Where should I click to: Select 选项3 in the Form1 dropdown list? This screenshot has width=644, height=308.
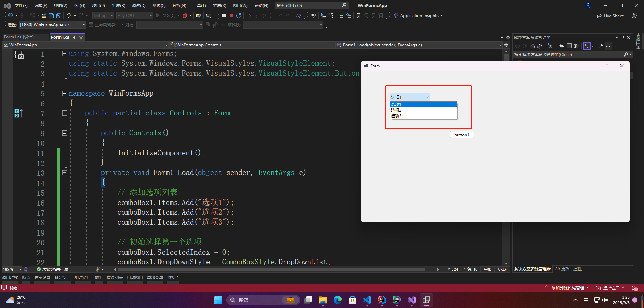[x=423, y=116]
